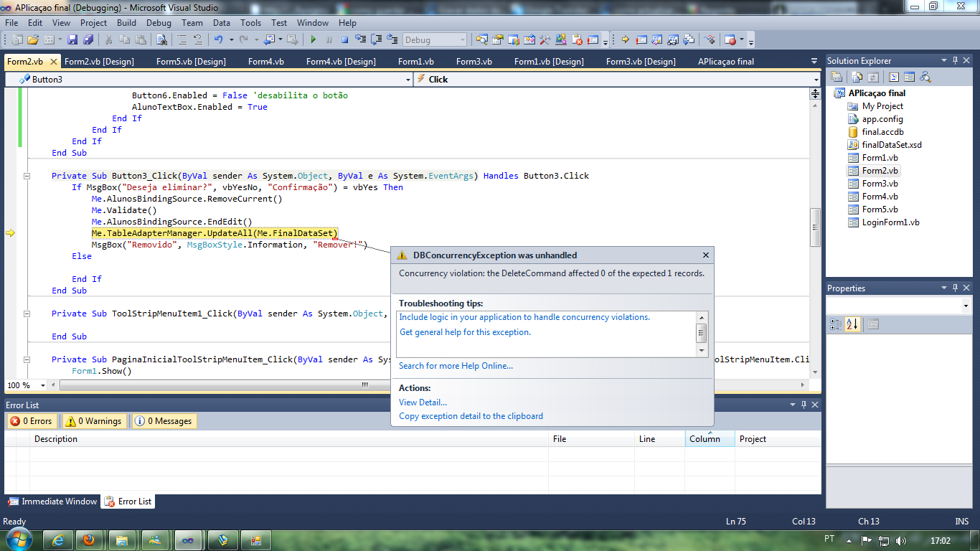The image size is (980, 551).
Task: Click Copy exception detail to the clipboard
Action: [471, 416]
